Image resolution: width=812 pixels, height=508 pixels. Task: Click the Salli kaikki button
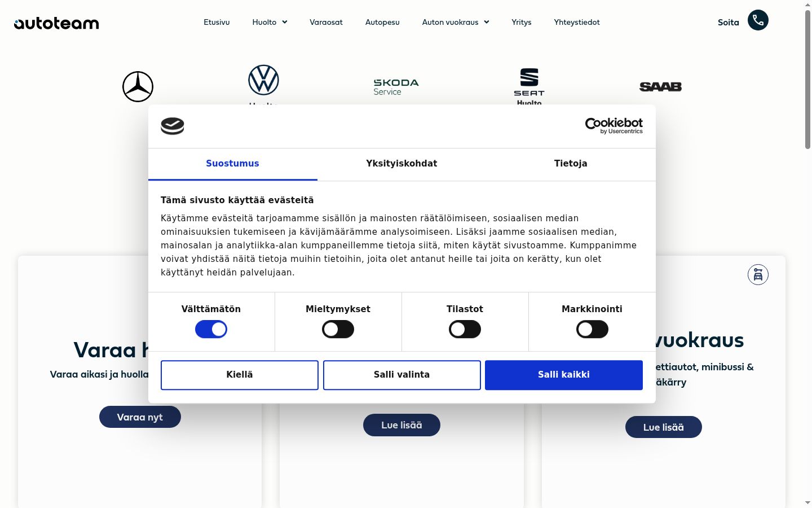coord(564,375)
